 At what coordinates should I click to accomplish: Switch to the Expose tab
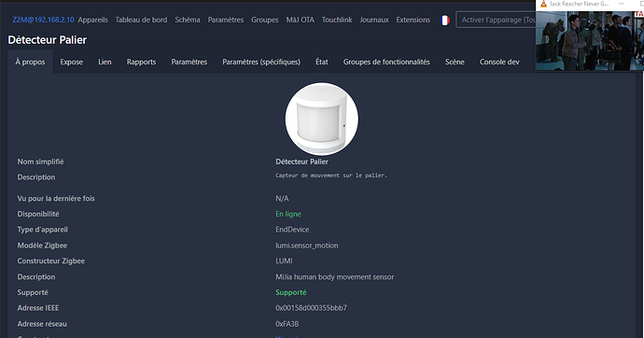tap(72, 62)
